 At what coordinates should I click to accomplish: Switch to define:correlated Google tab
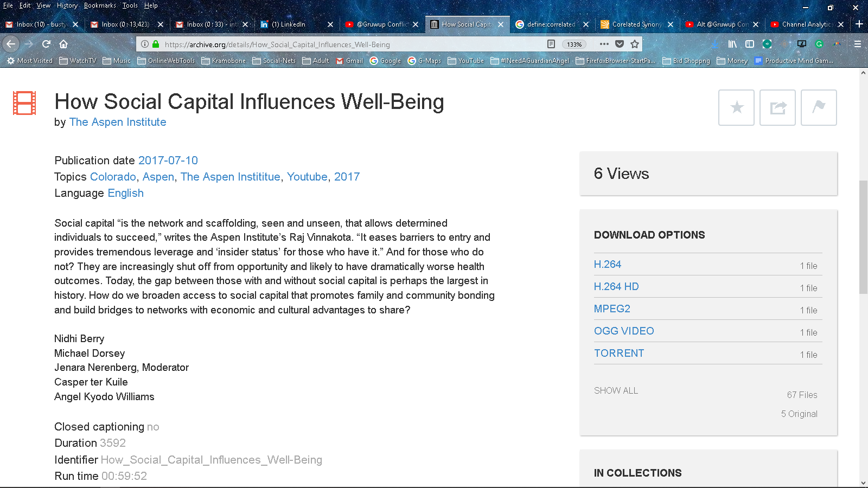551,24
